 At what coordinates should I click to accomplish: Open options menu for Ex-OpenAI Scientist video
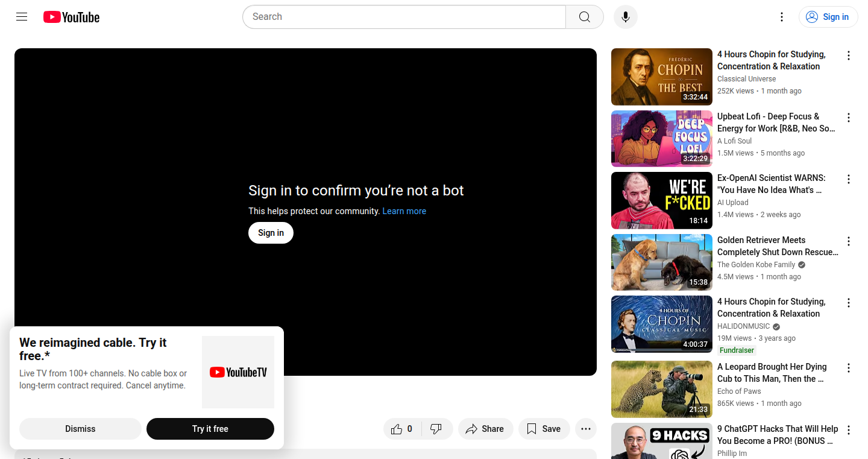[848, 179]
